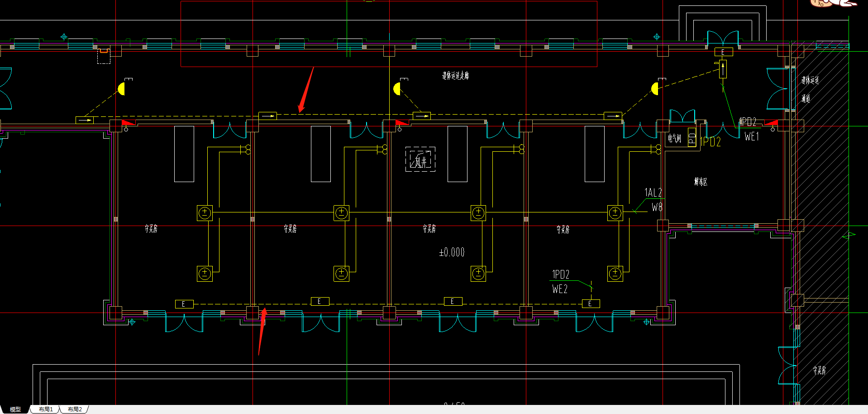Image resolution: width=868 pixels, height=414 pixels.
Task: Select the W8 circuit text
Action: (x=657, y=207)
